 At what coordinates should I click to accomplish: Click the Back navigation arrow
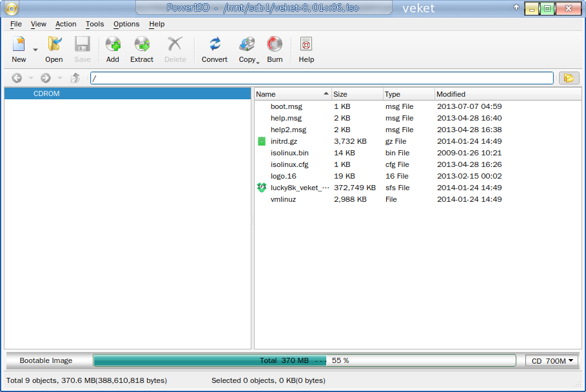click(x=17, y=78)
